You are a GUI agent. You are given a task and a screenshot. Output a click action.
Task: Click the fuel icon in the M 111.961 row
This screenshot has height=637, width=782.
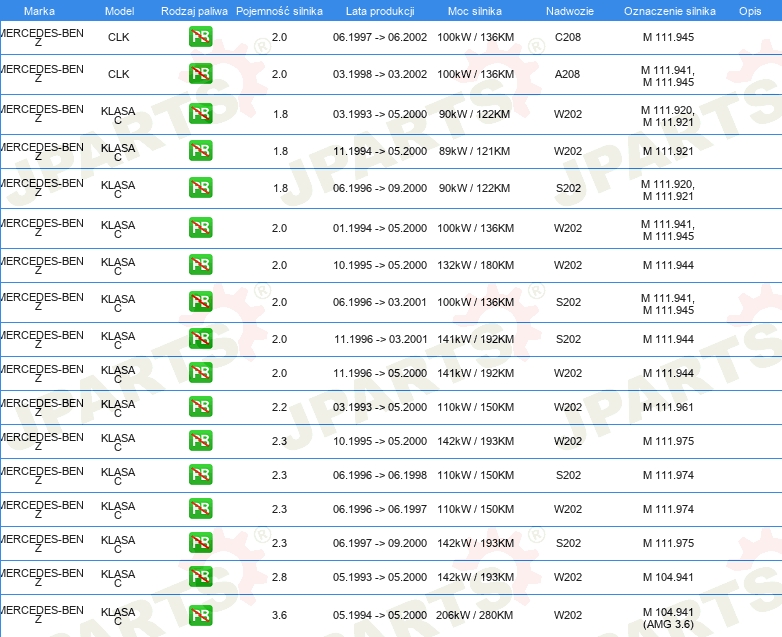coord(200,407)
